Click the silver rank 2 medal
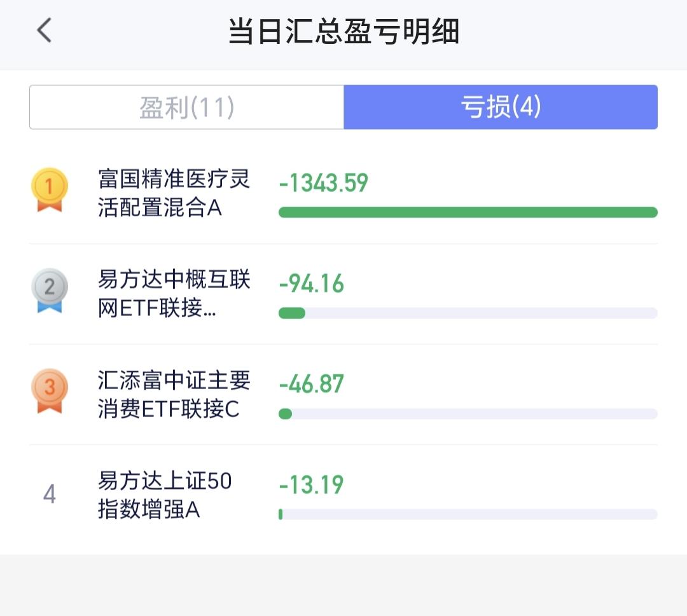687x616 pixels. [50, 290]
